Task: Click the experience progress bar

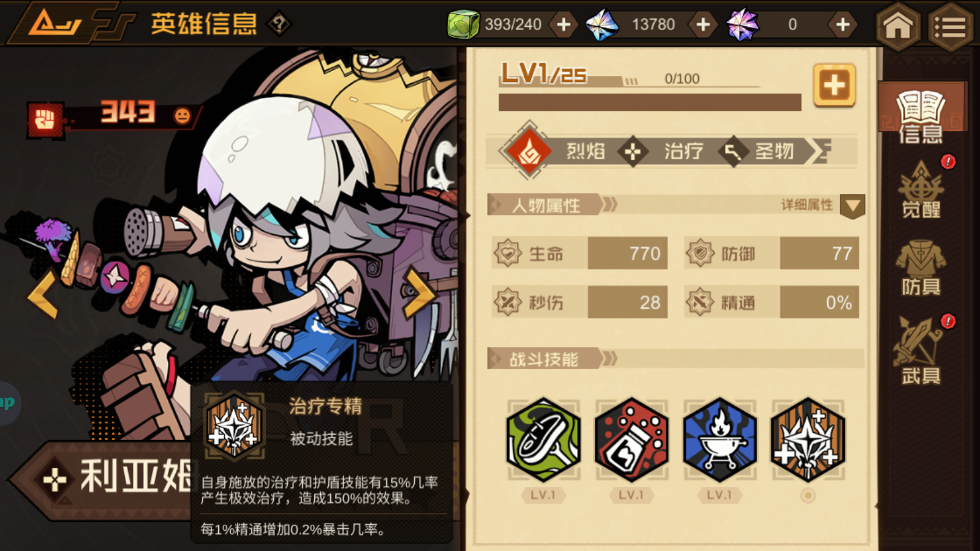Action: coord(650,102)
